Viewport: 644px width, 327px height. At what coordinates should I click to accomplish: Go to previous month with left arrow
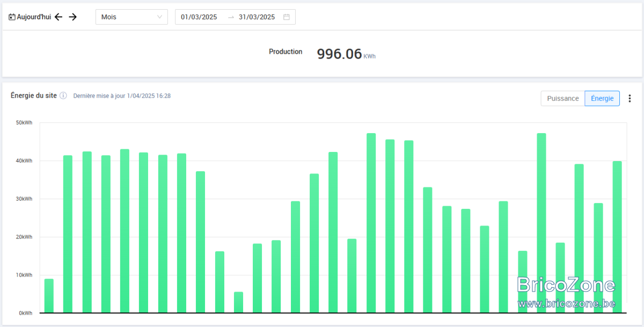click(x=58, y=17)
